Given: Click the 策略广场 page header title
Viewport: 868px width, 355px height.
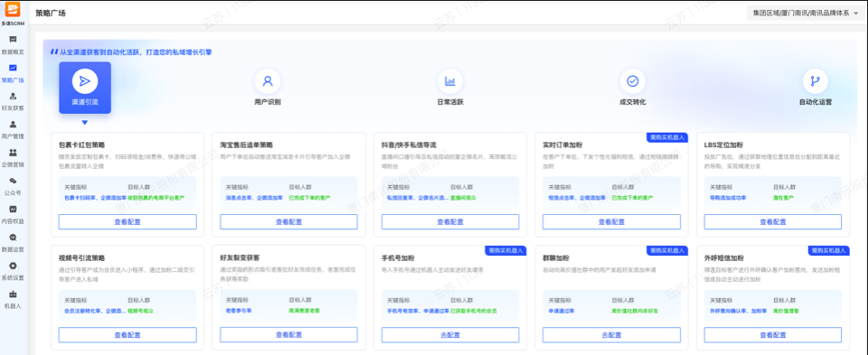Looking at the screenshot, I should click(51, 14).
